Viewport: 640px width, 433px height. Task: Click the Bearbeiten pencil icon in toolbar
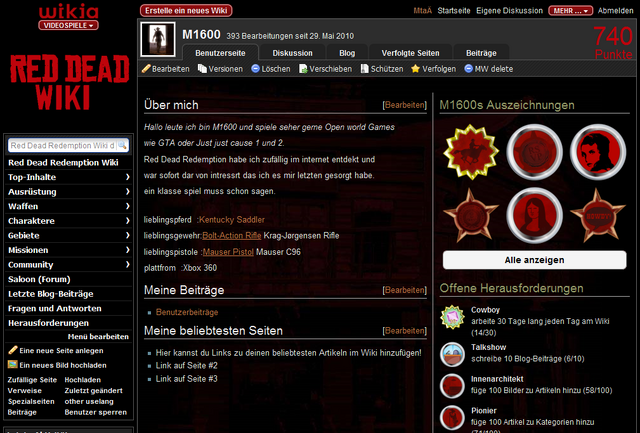click(x=146, y=69)
